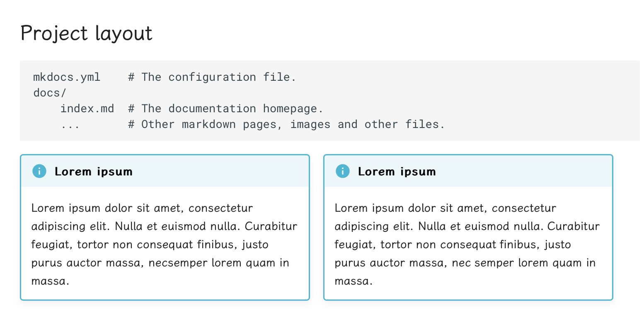Click "mkdocs.yml" in the code block
The height and width of the screenshot is (309, 644).
pyautogui.click(x=67, y=77)
